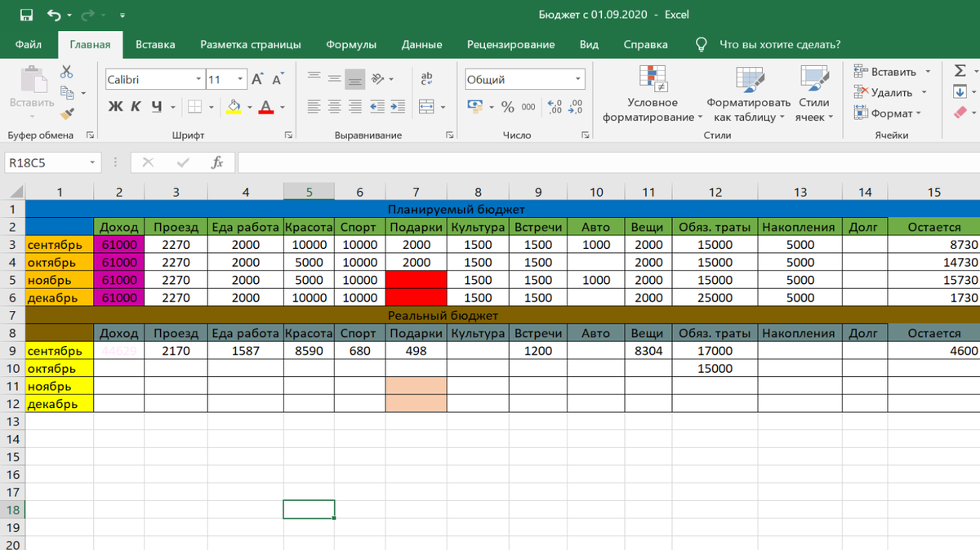
Task: Open Форматировать как таблицу dropdown
Action: (749, 94)
